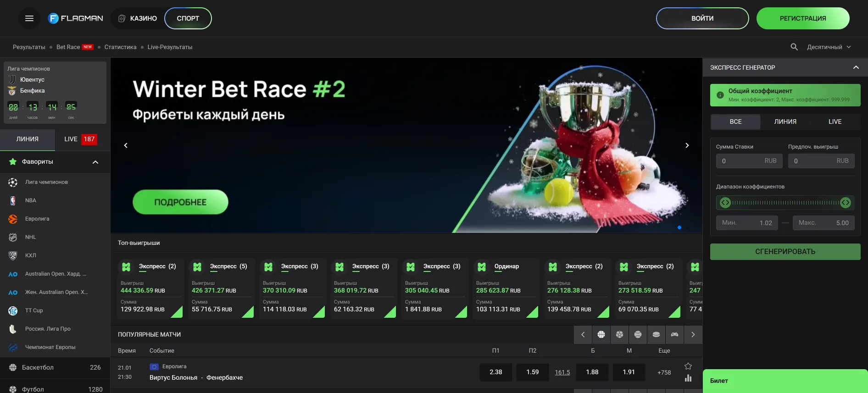Open the hamburger main menu

point(29,18)
